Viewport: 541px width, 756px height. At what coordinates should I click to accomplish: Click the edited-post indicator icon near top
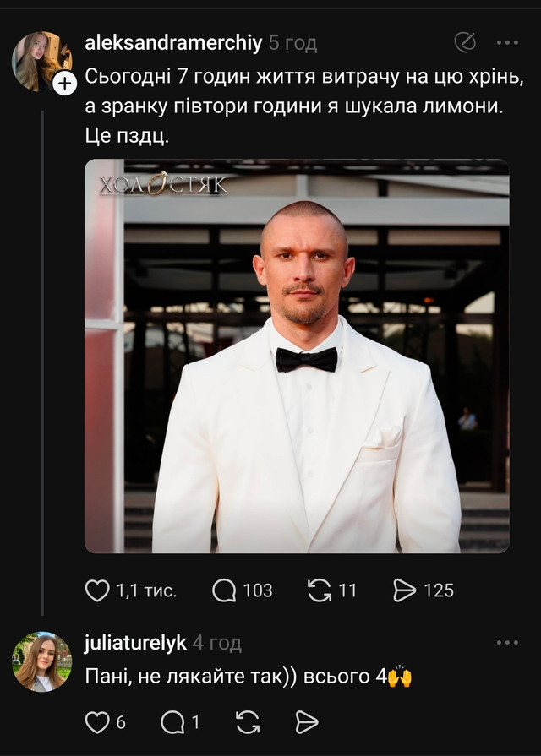pyautogui.click(x=465, y=41)
